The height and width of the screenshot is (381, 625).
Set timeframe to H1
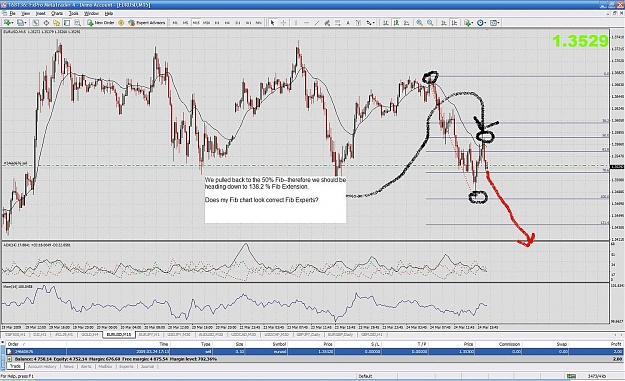click(217, 23)
